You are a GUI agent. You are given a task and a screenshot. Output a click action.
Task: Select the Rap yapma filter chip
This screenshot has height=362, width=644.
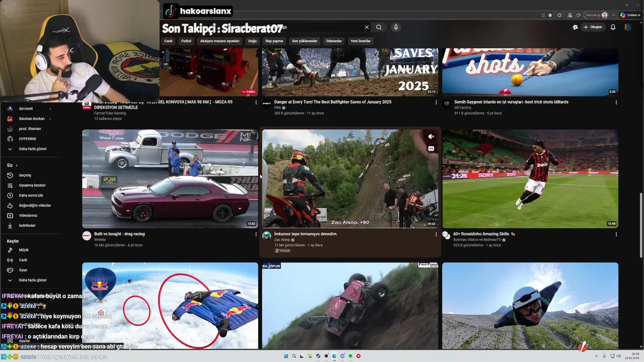274,41
